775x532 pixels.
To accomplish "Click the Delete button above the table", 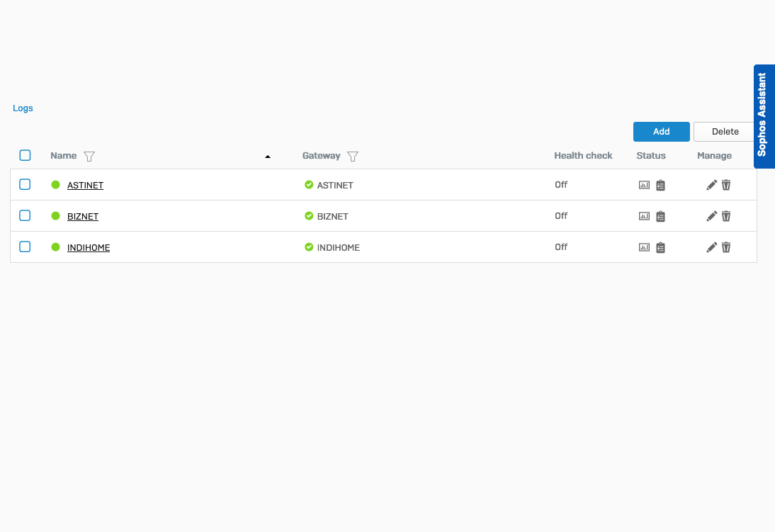I will tap(725, 132).
